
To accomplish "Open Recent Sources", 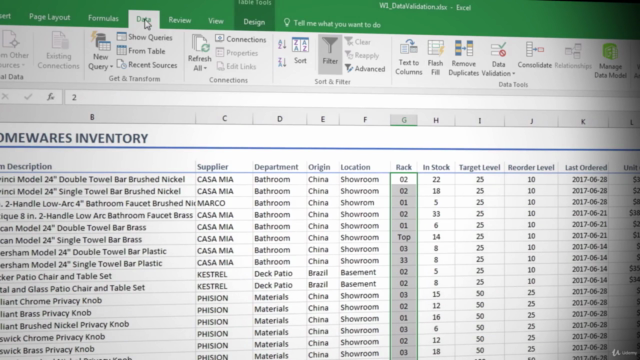I will pos(147,65).
